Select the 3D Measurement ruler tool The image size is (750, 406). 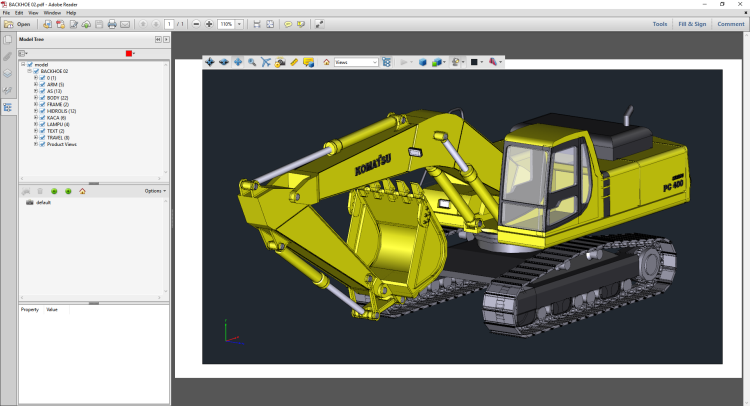(294, 62)
